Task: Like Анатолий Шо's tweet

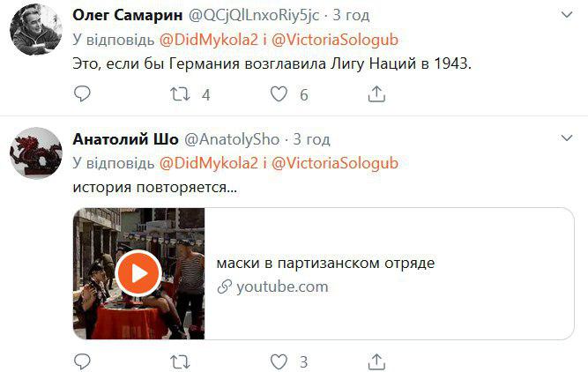Action: point(279,361)
